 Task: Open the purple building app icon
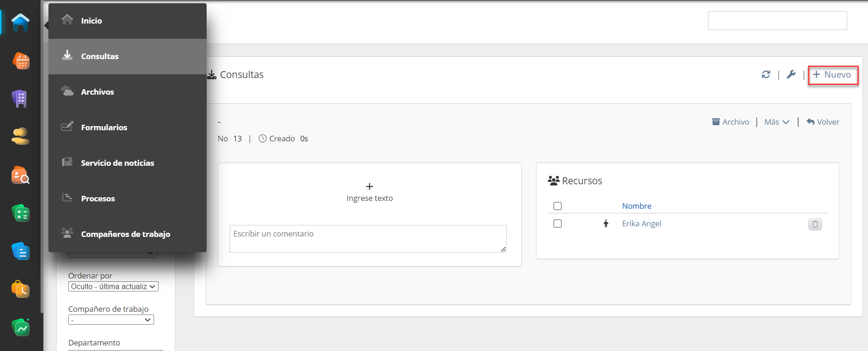20,98
